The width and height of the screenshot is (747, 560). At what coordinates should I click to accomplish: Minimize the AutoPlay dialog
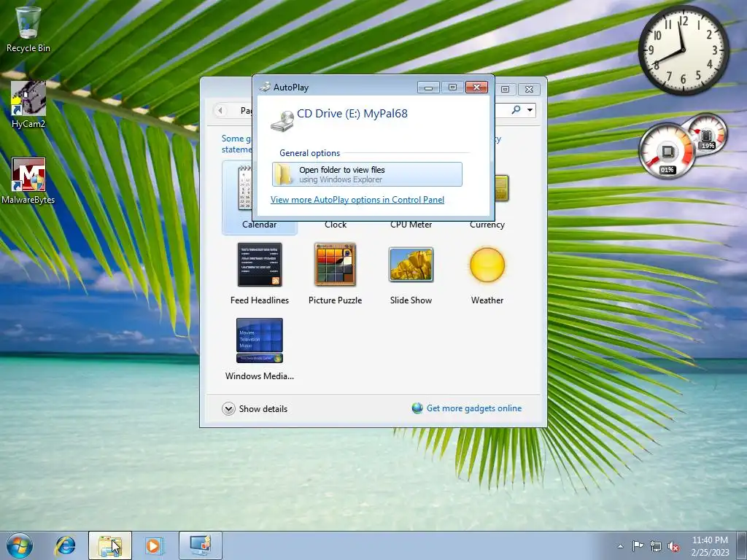coord(428,87)
